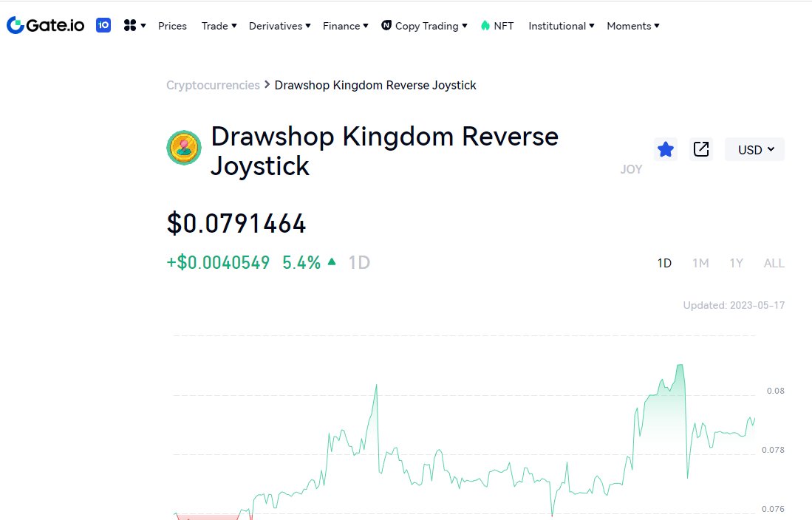Click the blue 10th anniversary badge
812x520 pixels.
[103, 25]
